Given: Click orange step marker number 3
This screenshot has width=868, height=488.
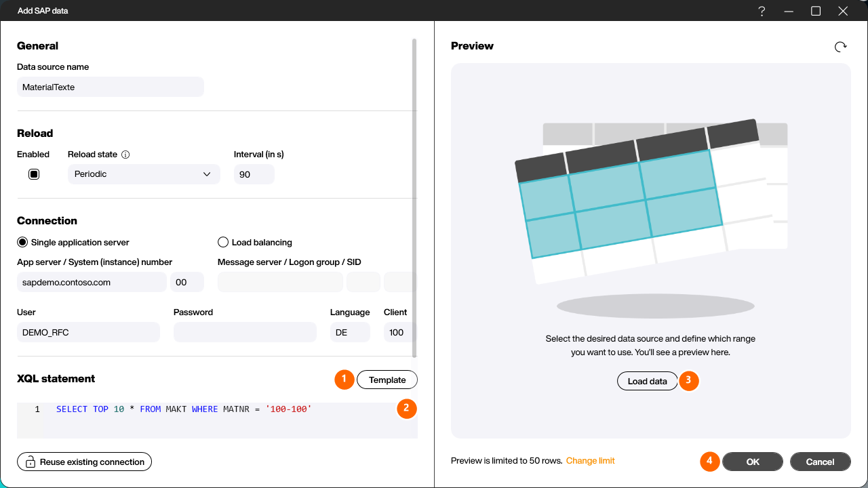Looking at the screenshot, I should coord(688,381).
